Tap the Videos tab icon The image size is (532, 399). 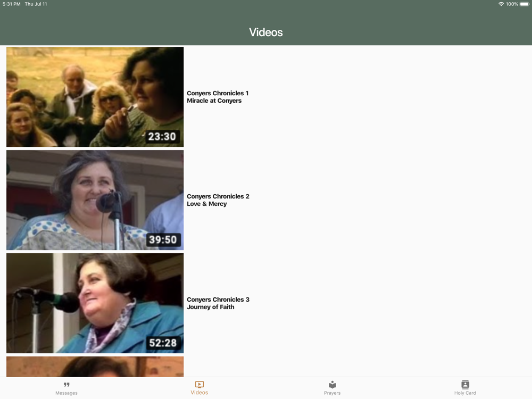tap(199, 385)
